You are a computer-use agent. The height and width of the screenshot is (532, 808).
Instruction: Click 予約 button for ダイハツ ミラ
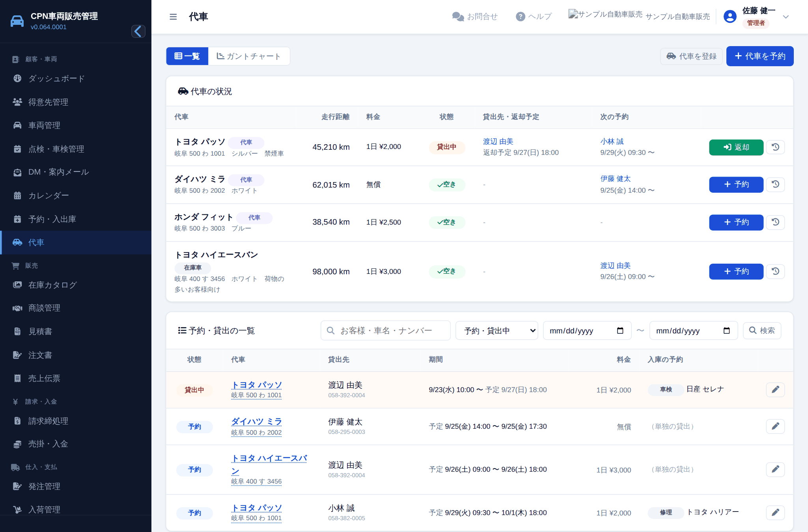coord(736,184)
